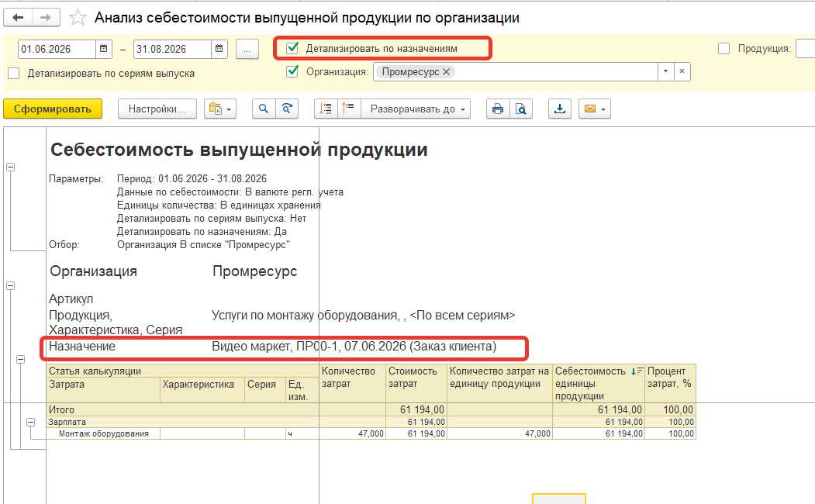Image resolution: width=815 pixels, height=504 pixels.
Task: Click the Сформировать button
Action: pos(53,109)
